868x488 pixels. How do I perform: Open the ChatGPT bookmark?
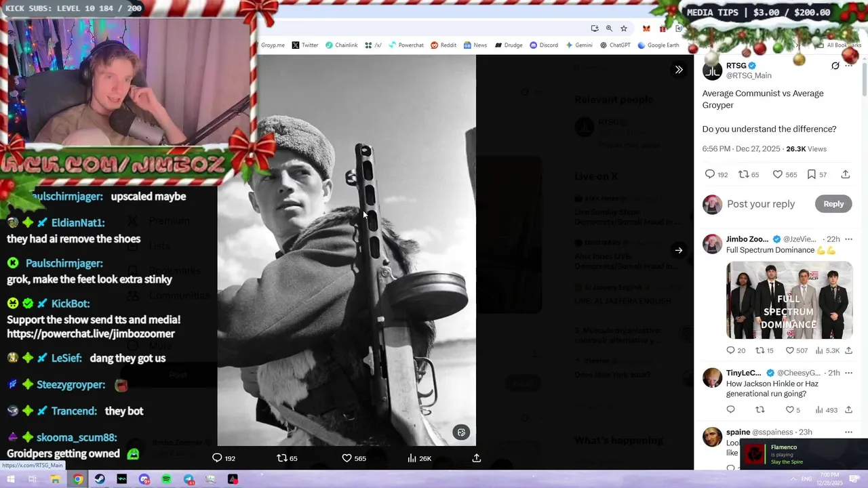[615, 45]
